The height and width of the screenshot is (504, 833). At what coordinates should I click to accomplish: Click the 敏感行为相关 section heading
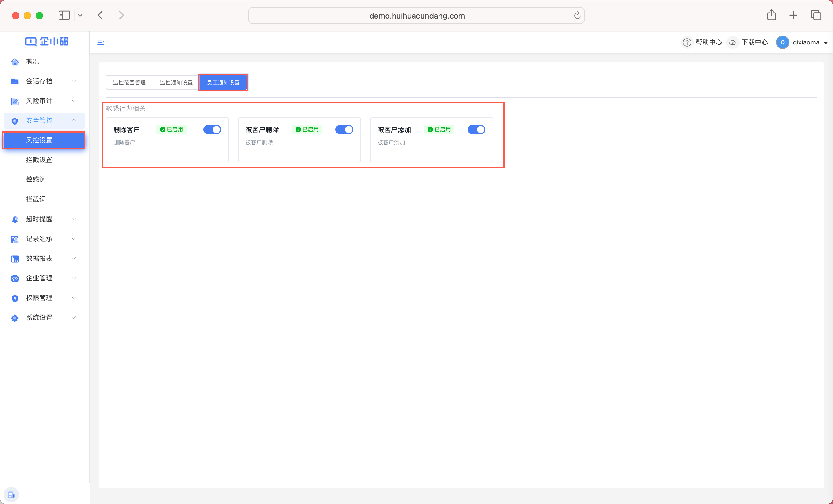coord(125,108)
